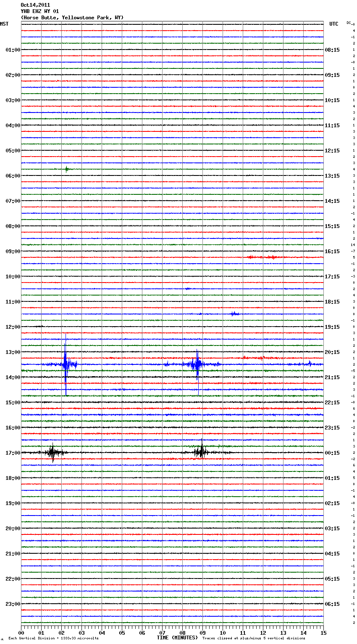The height and width of the screenshot is (644, 357).
Task: Click the red noise burst after 09:00 near minute 12
Action: 262,257
